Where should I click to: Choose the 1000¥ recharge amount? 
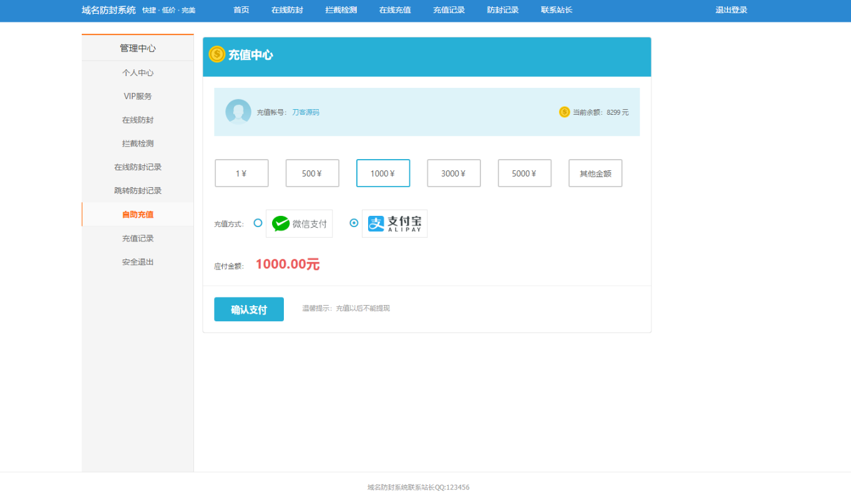[382, 173]
